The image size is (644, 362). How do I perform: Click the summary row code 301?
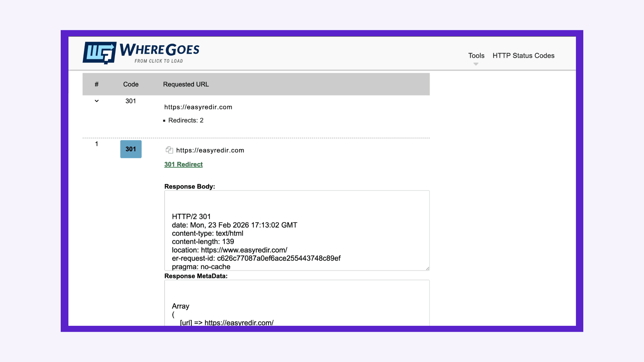pyautogui.click(x=131, y=101)
